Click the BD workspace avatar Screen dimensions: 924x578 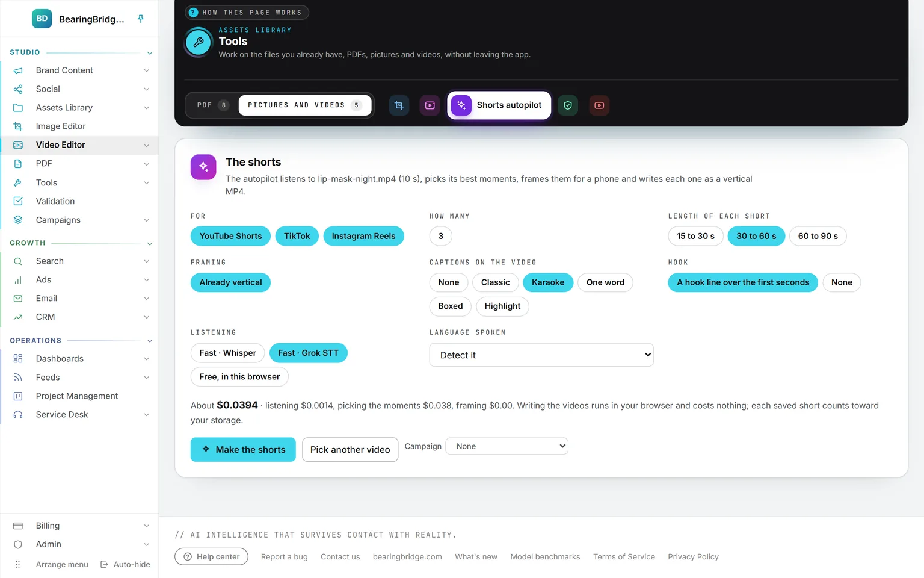(x=42, y=19)
